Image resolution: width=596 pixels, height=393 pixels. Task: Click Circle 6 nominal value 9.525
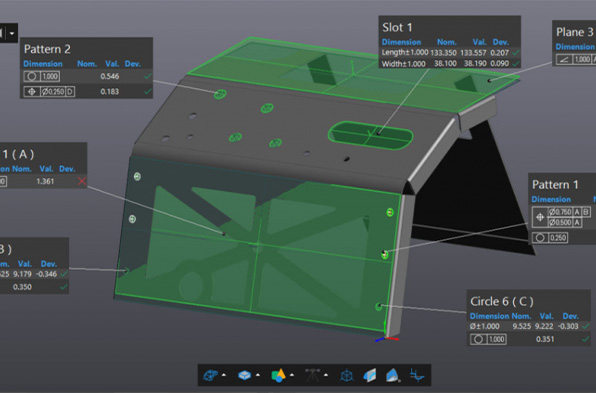(522, 326)
